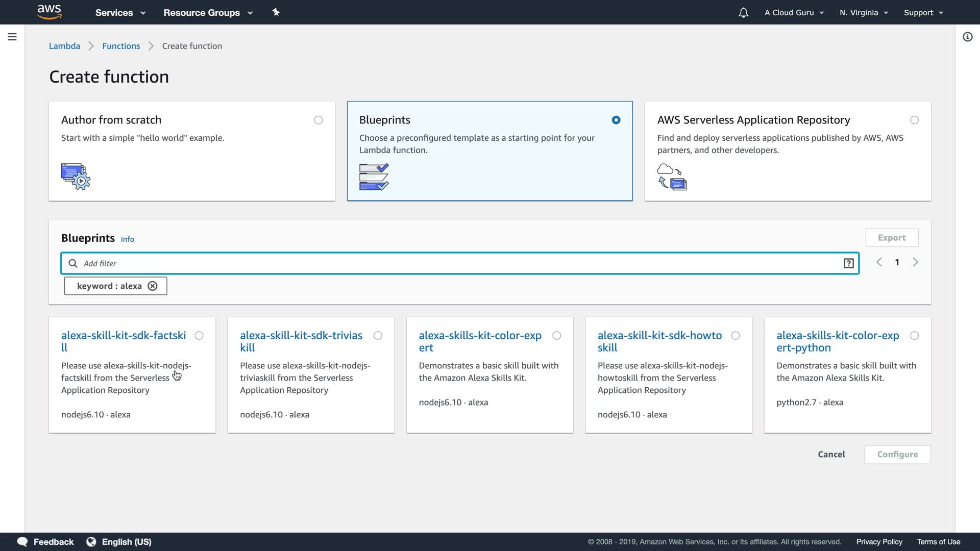Click the pin shortcut icon in navbar

click(276, 12)
